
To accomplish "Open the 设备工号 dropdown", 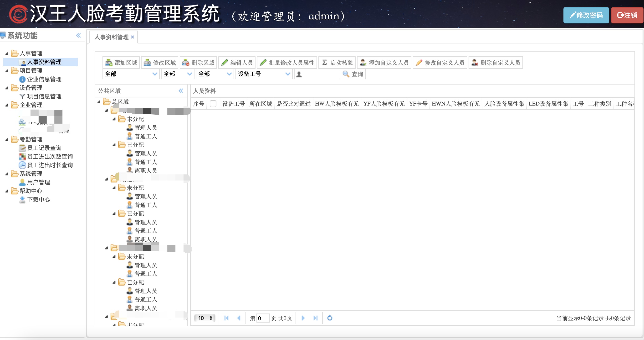I will tap(288, 74).
